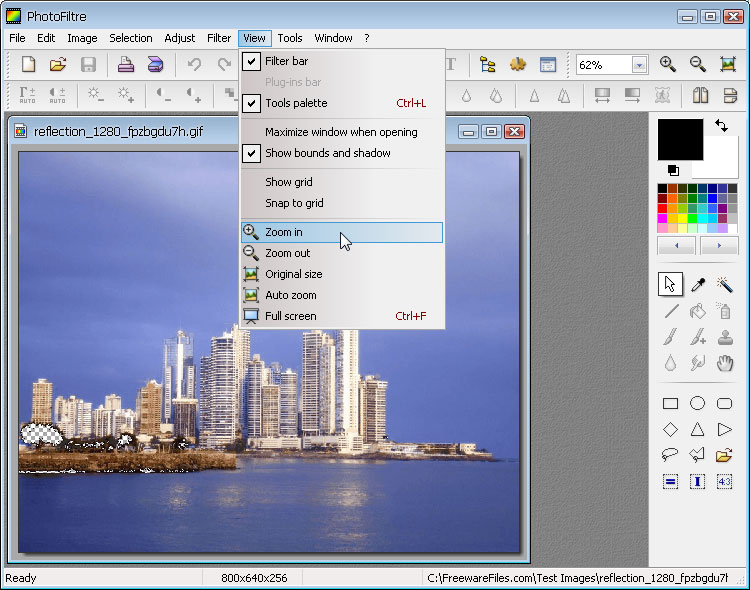Choose Zoom out from View menu
This screenshot has height=590, width=750.
pyautogui.click(x=343, y=253)
